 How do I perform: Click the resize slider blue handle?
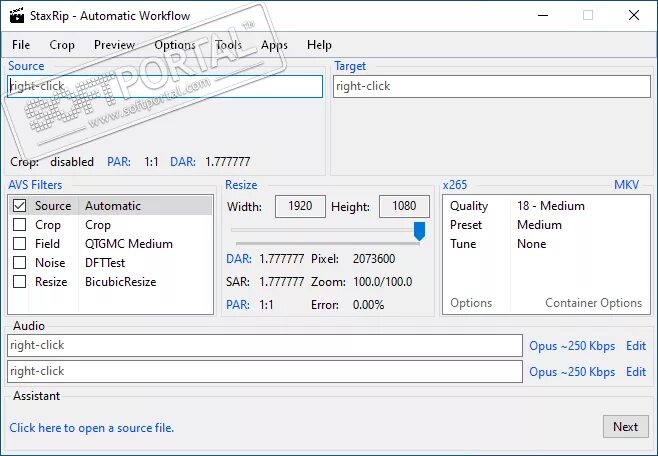tap(419, 231)
